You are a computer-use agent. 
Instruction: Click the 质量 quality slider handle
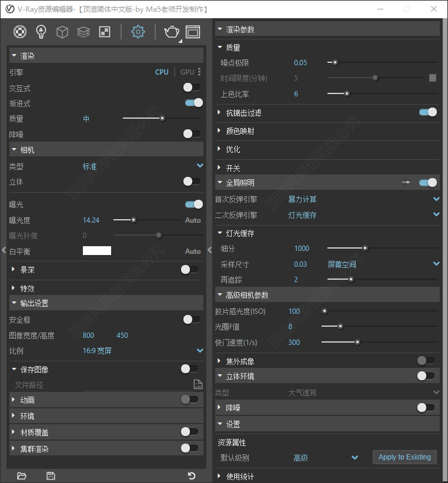[162, 118]
